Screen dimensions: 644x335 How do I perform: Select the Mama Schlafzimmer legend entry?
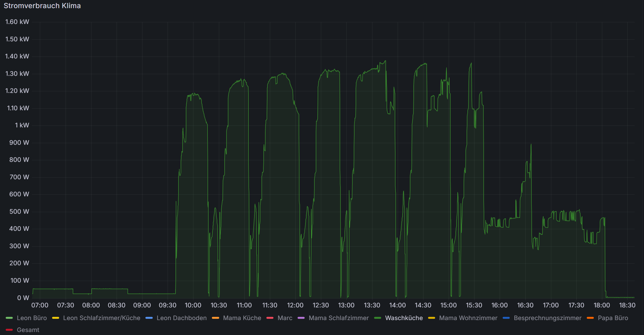coord(339,318)
